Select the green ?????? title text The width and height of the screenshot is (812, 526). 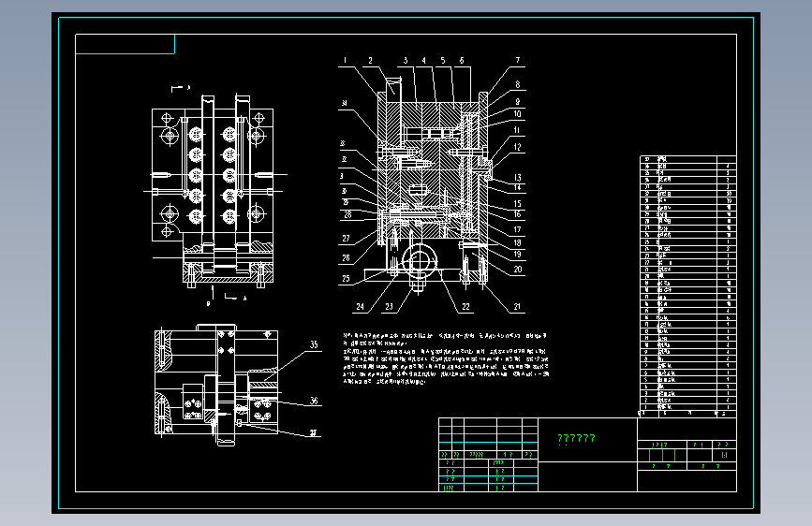coord(576,439)
